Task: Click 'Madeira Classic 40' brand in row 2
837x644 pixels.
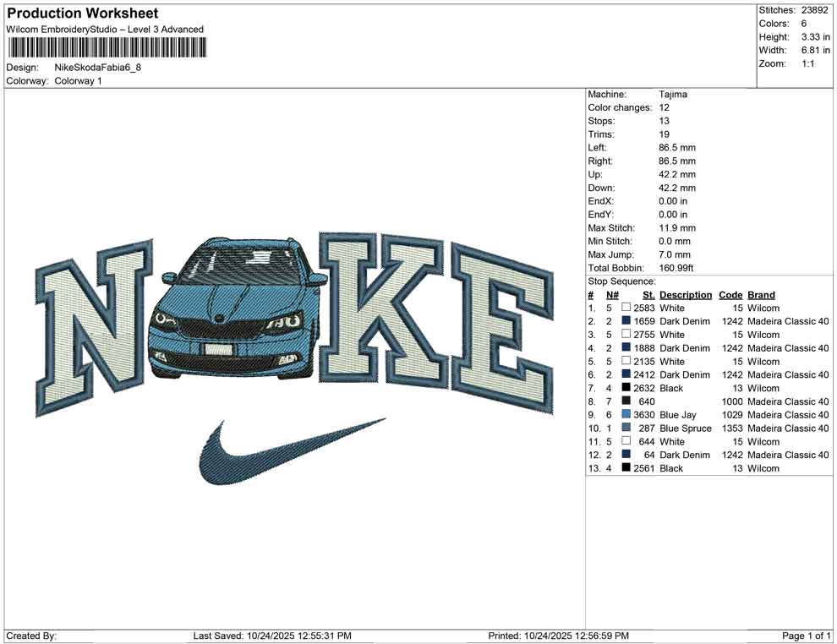Action: (x=788, y=321)
